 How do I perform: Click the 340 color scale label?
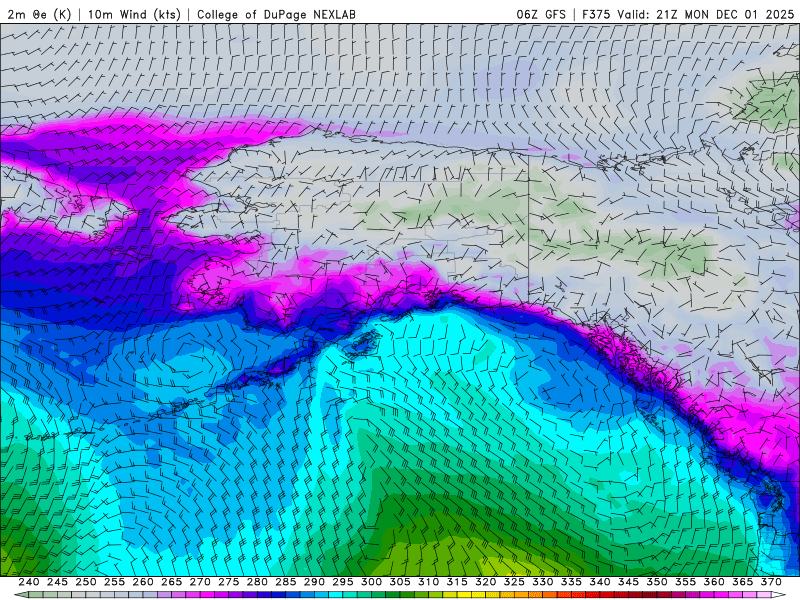pyautogui.click(x=600, y=582)
